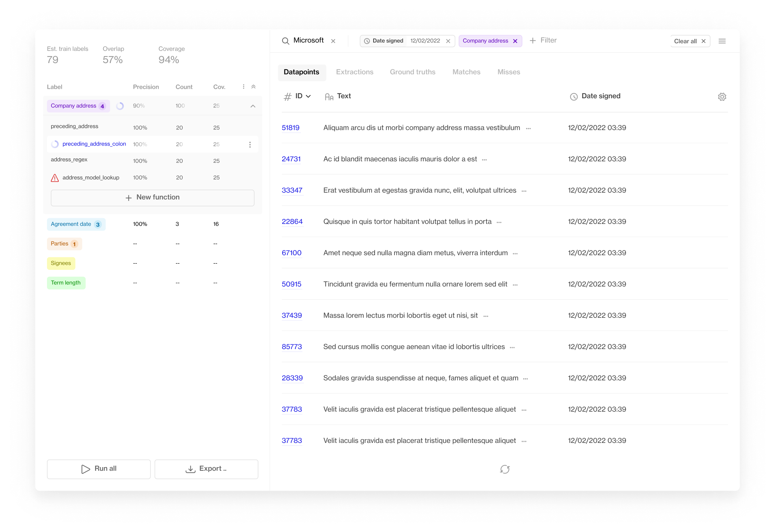Open label table kebab menu
This screenshot has width=775, height=532.
[243, 87]
